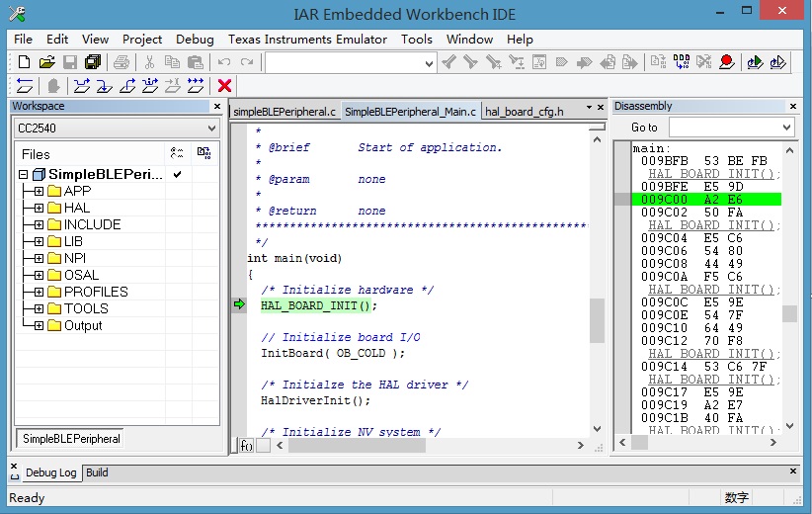
Task: Stop debugging with the red X icon
Action: pyautogui.click(x=225, y=85)
